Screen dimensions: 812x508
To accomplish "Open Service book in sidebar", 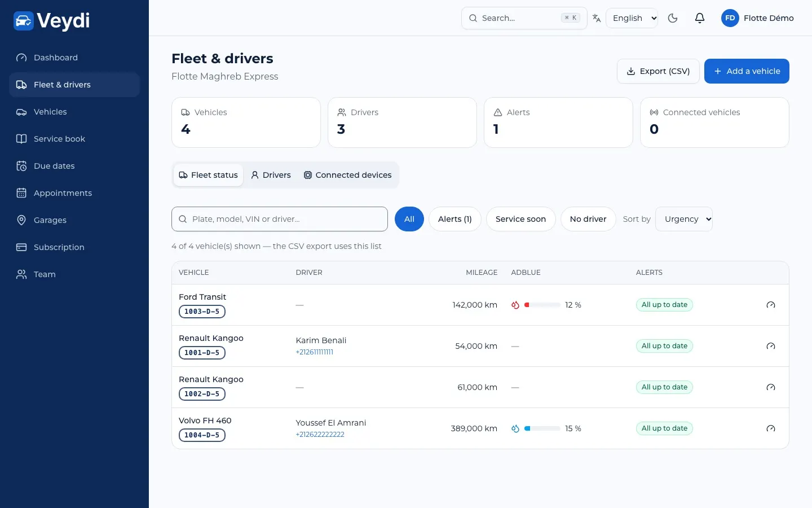I will pyautogui.click(x=74, y=139).
